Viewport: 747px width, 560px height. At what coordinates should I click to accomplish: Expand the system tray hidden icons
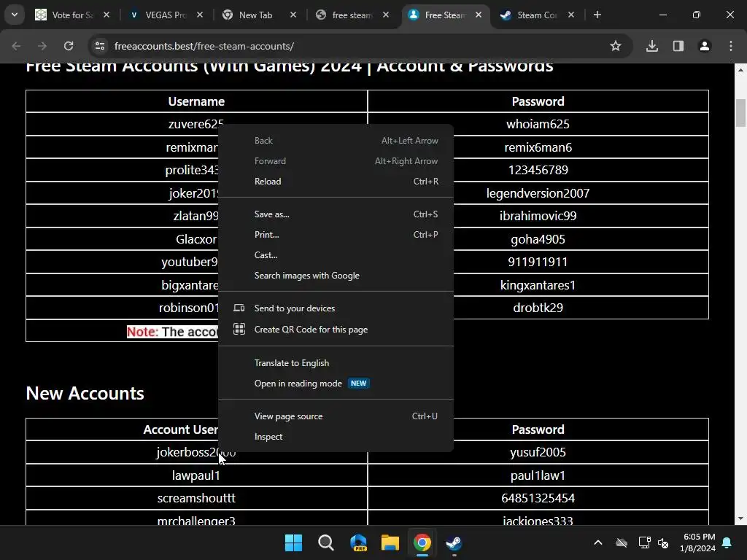[598, 542]
